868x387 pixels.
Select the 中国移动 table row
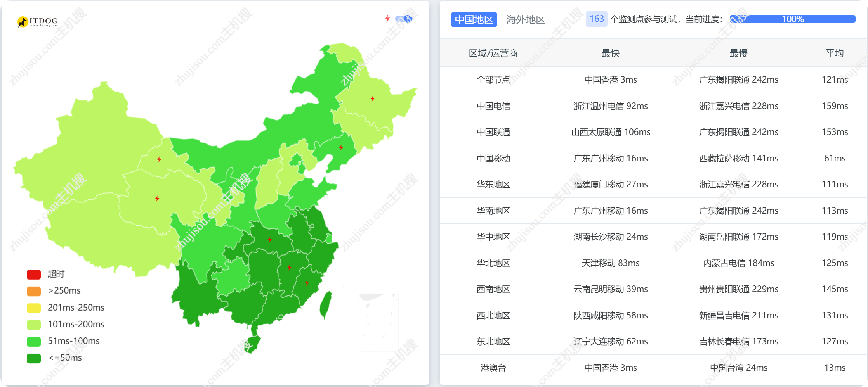point(653,158)
